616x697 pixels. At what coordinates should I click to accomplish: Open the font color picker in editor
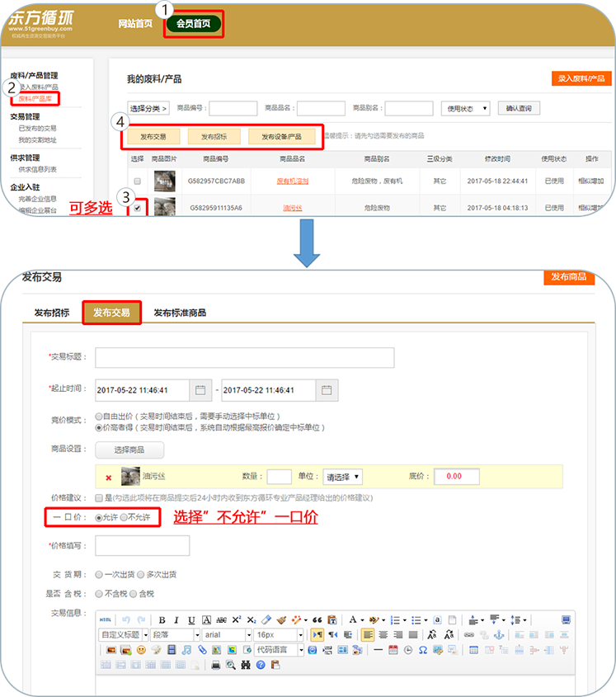coord(355,619)
